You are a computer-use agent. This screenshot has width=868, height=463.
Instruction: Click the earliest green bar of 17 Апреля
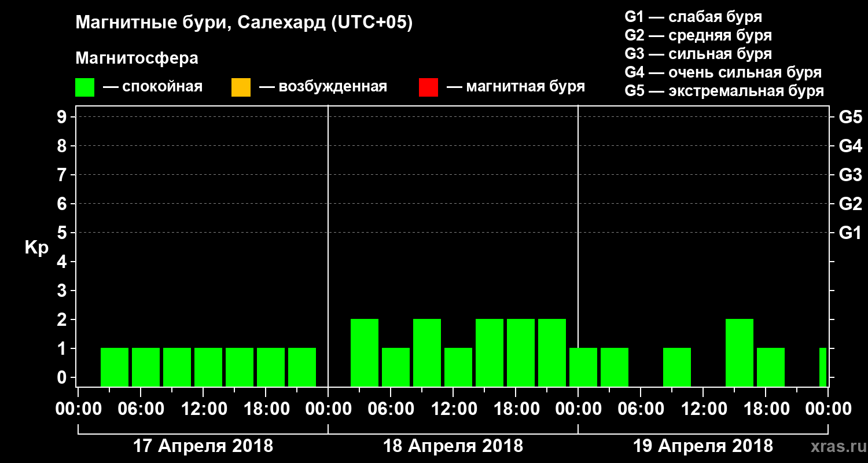click(115, 367)
